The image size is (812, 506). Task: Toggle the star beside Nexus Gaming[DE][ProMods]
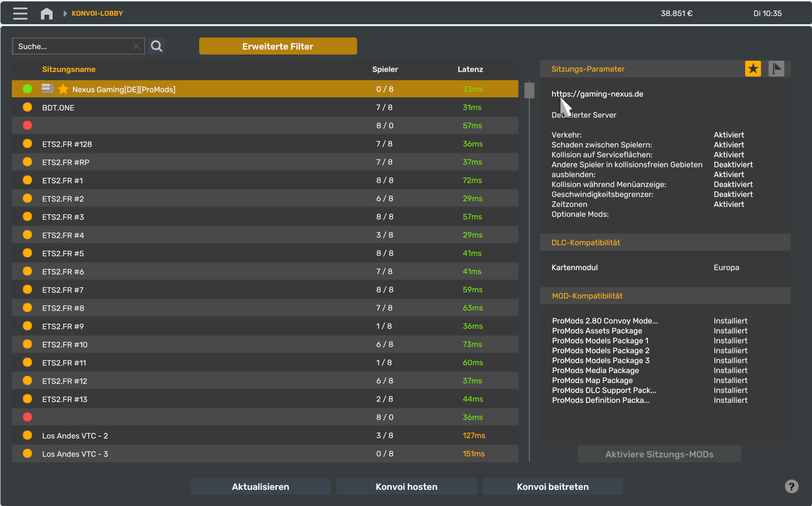point(63,89)
